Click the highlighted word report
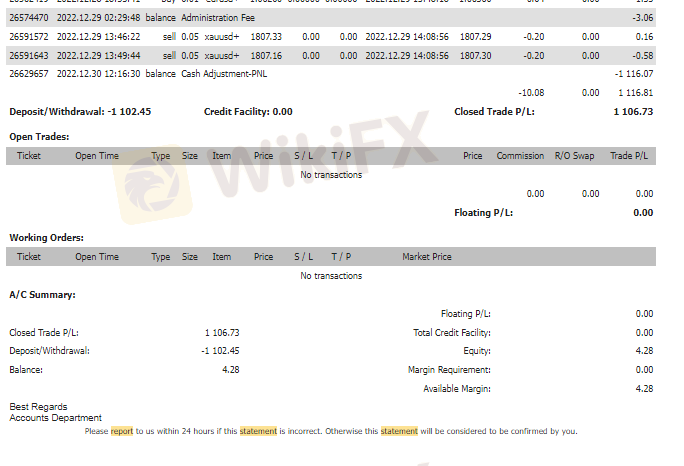This screenshot has width=684, height=466. 122,431
